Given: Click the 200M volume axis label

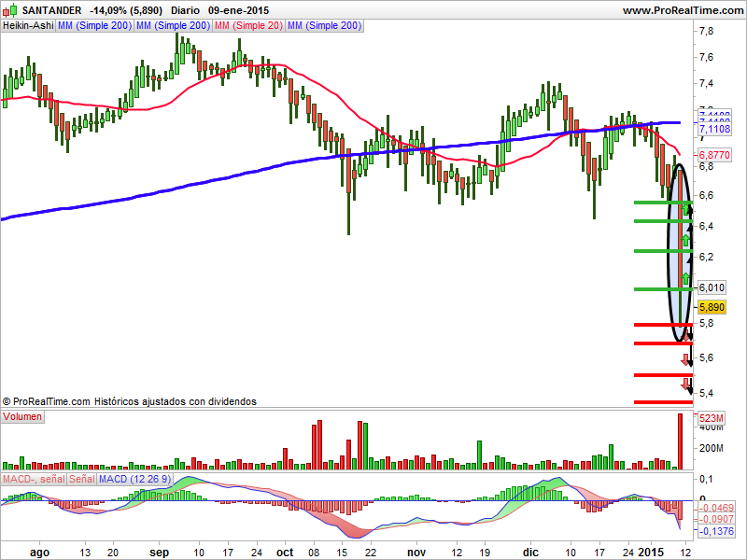Looking at the screenshot, I should [712, 448].
